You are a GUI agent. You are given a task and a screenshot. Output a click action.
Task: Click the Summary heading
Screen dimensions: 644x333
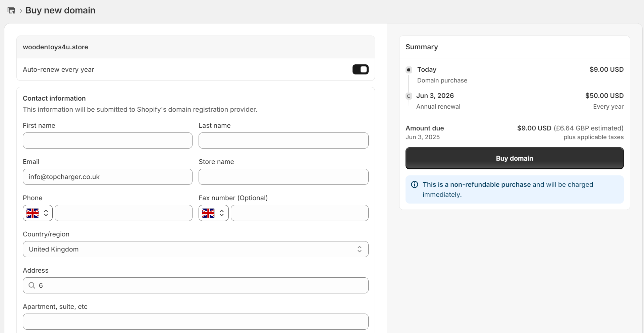coord(422,47)
